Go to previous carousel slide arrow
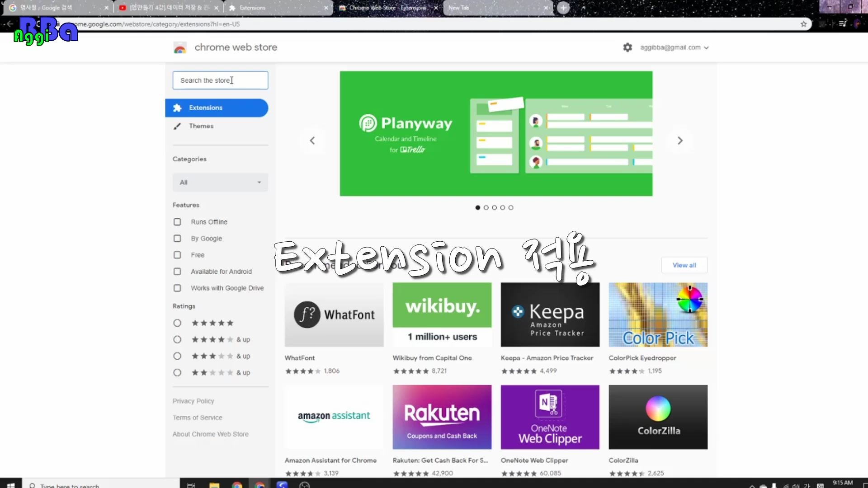This screenshot has width=868, height=488. coord(312,141)
